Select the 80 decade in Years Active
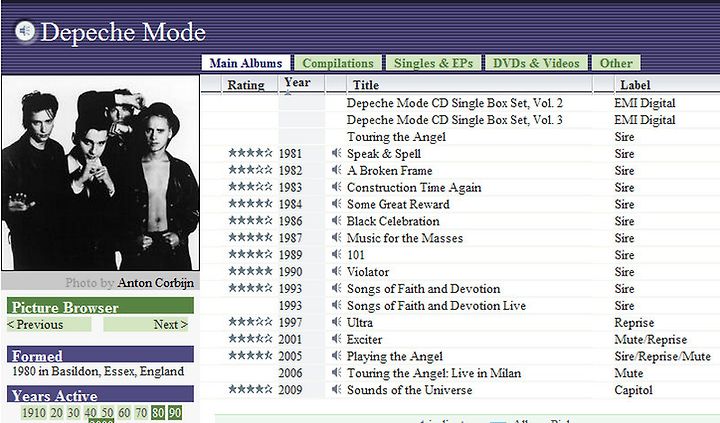The image size is (720, 423). [x=158, y=412]
